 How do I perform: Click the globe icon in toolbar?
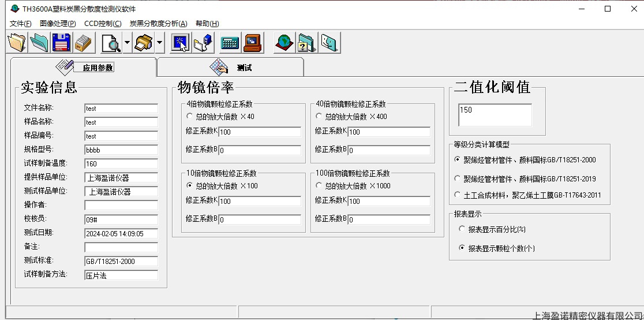tap(284, 43)
